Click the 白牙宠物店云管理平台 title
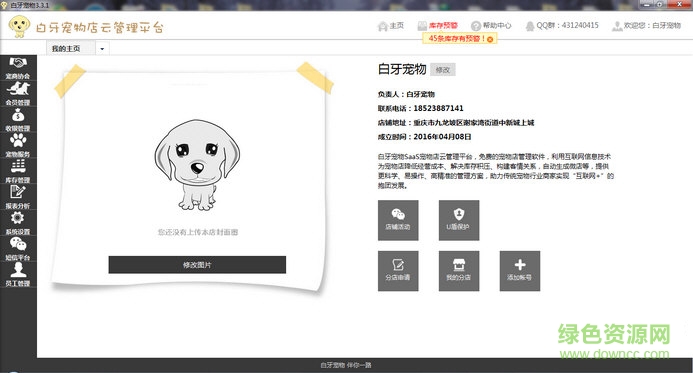The height and width of the screenshot is (373, 693). (100, 27)
